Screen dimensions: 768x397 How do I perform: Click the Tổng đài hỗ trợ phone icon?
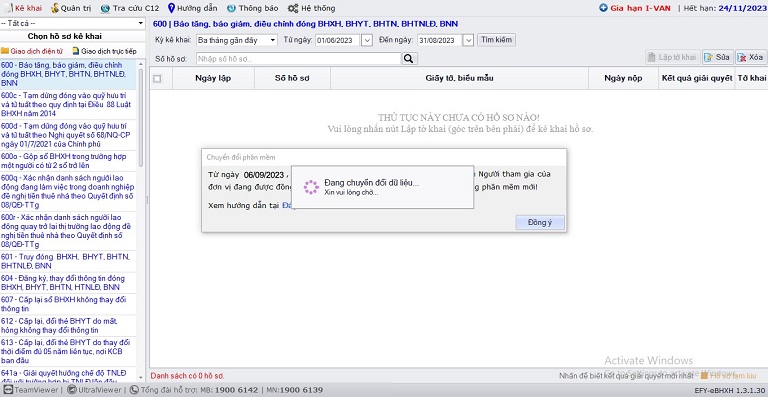pyautogui.click(x=134, y=390)
